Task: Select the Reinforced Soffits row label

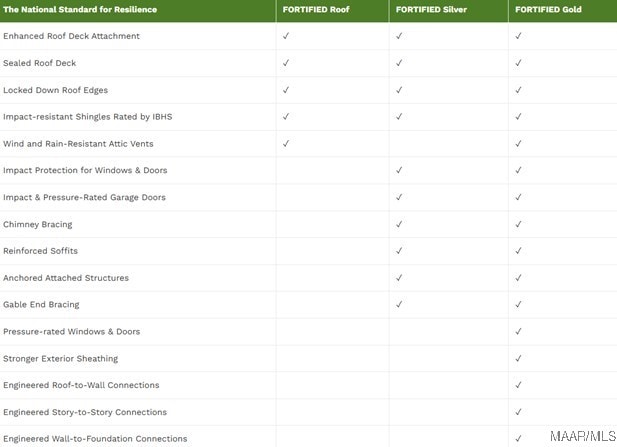Action: tap(41, 251)
